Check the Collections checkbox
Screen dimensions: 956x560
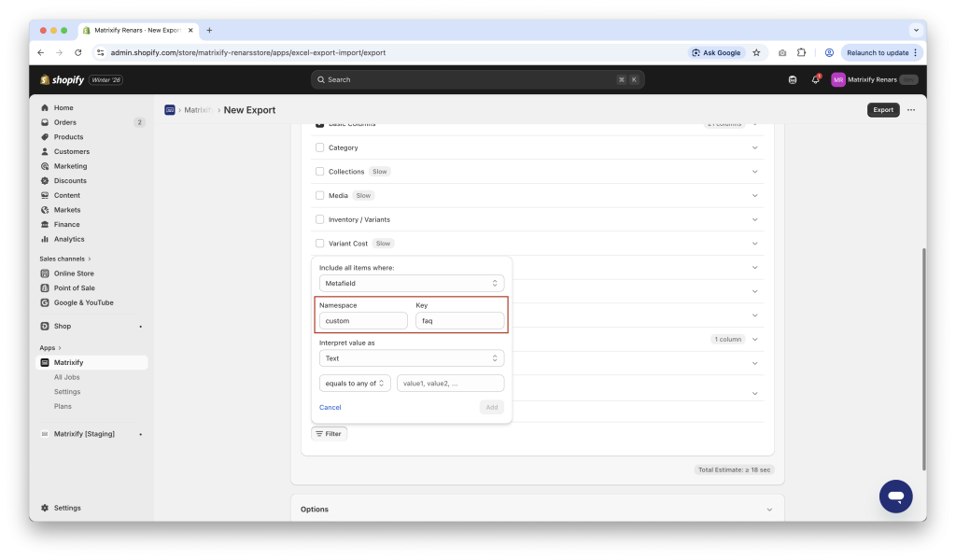322,171
